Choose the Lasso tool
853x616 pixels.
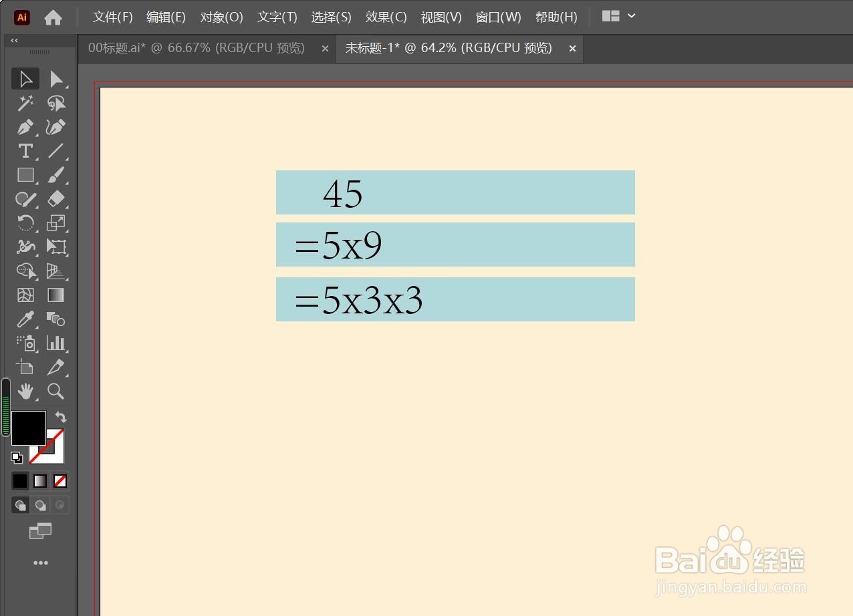pos(56,103)
